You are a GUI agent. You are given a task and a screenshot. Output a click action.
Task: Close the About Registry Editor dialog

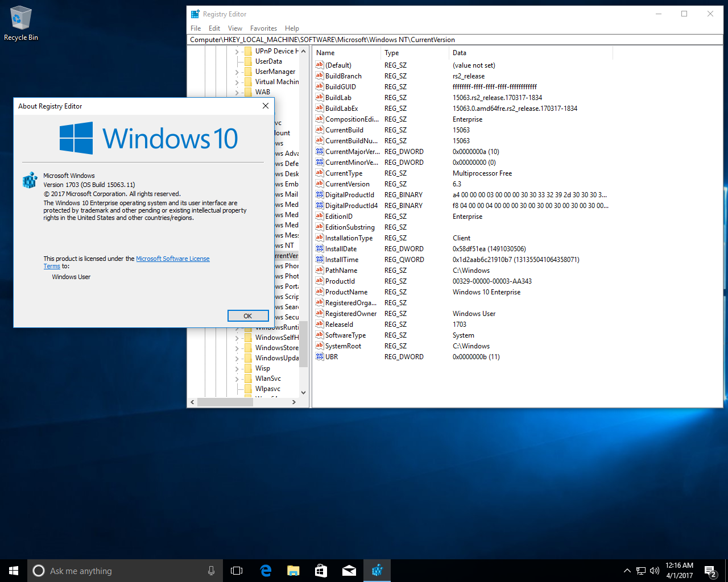265,106
